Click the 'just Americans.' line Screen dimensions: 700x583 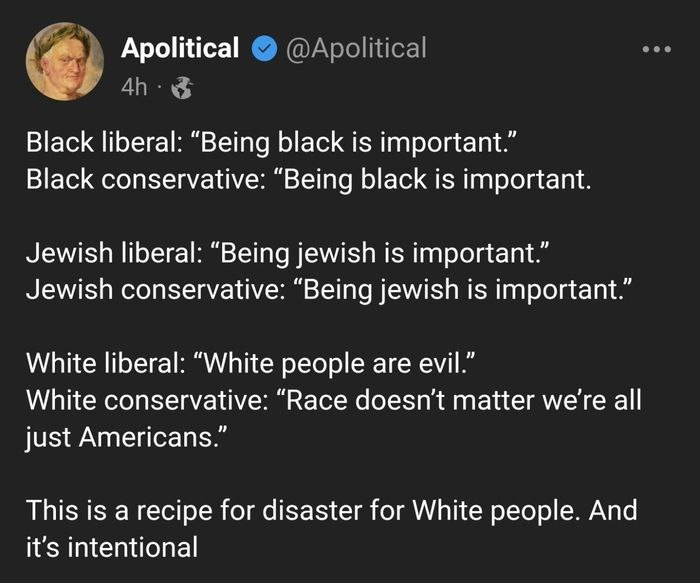click(126, 436)
